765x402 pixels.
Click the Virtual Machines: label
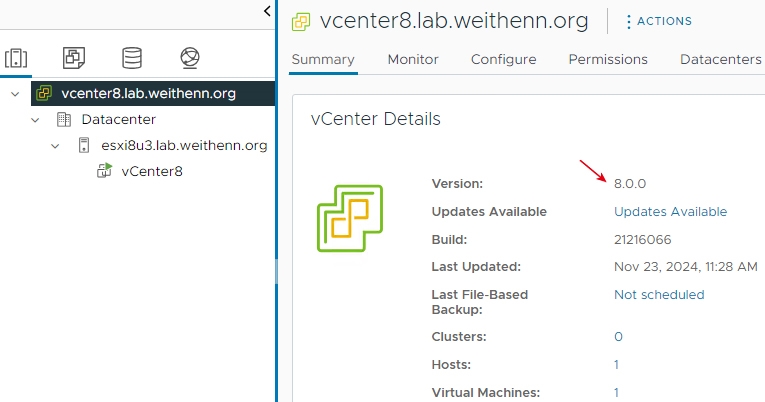pyautogui.click(x=486, y=392)
